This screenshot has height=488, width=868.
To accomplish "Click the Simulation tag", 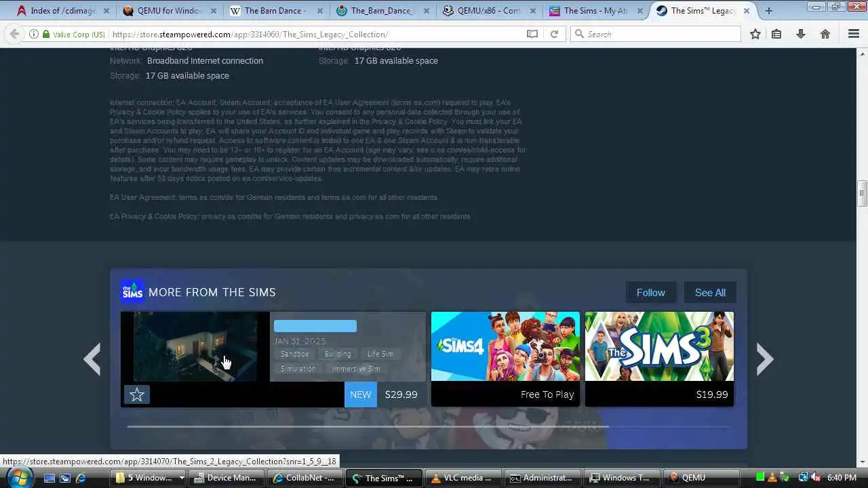I will (x=298, y=369).
